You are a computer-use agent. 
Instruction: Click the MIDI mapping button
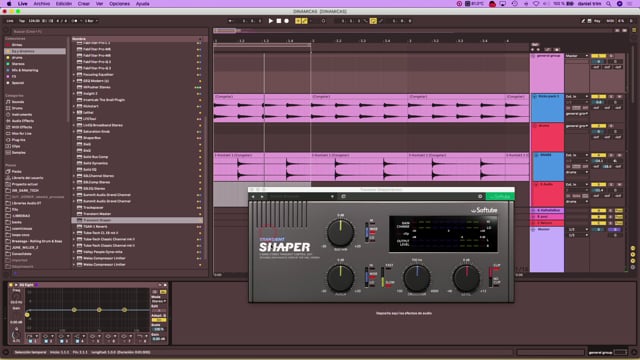610,21
